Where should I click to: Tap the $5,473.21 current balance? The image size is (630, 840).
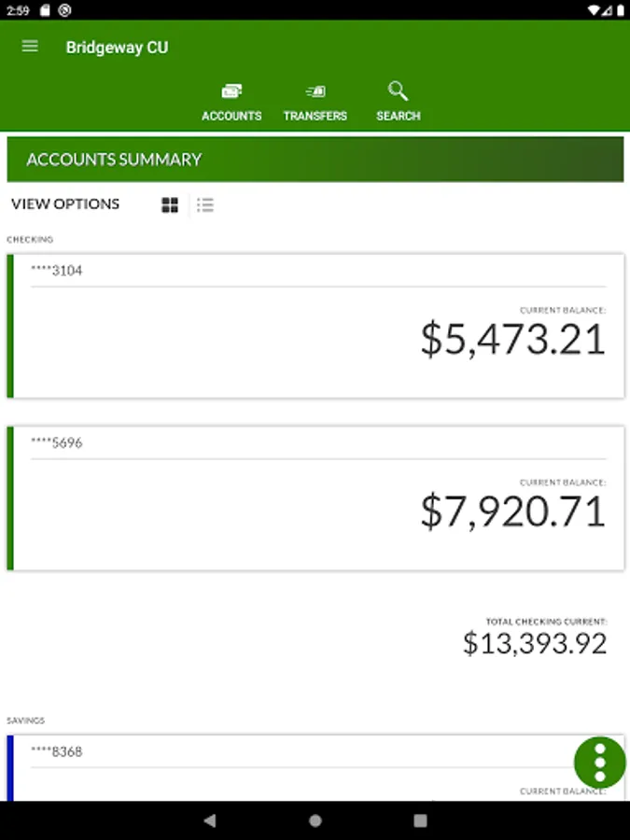pyautogui.click(x=512, y=339)
